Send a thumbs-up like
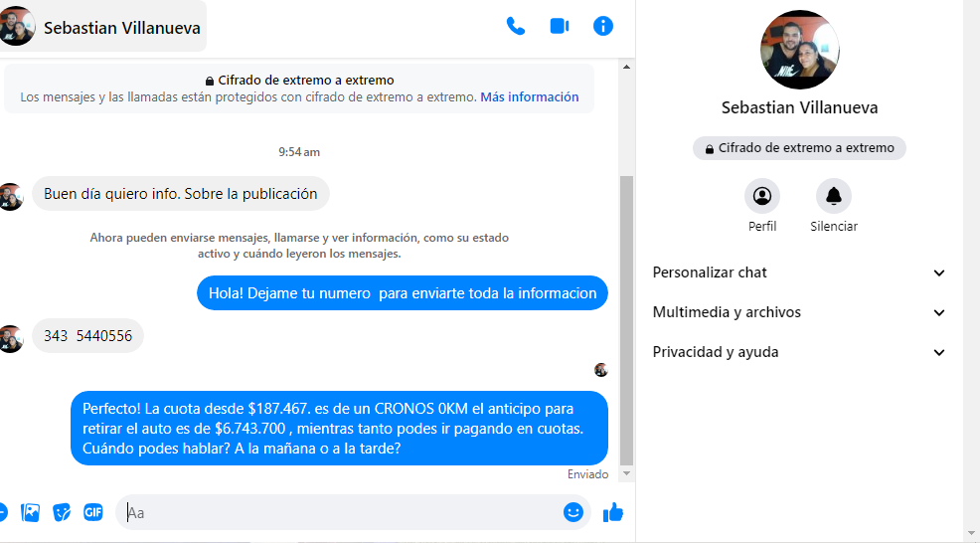Image resolution: width=980 pixels, height=543 pixels. coord(612,512)
